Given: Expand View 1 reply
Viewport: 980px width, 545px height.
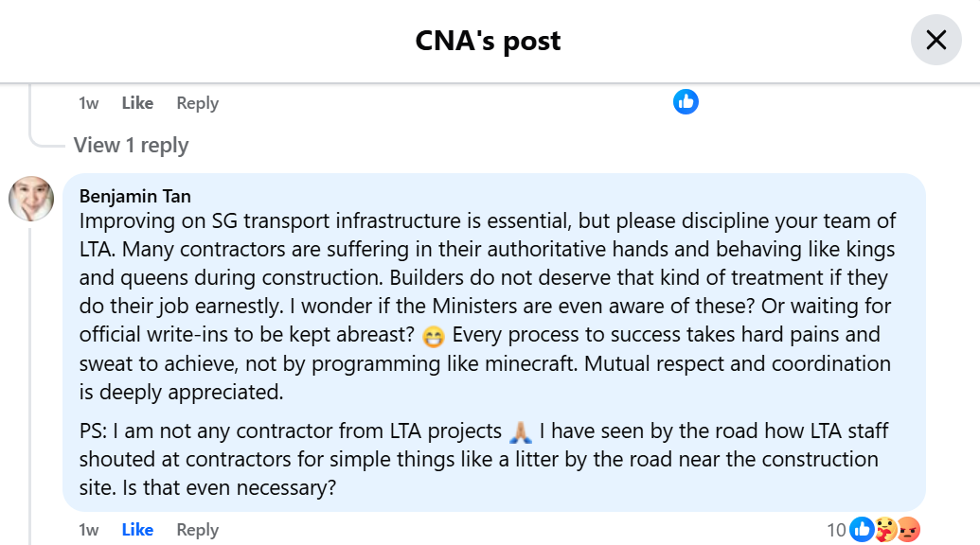Looking at the screenshot, I should coord(131,145).
